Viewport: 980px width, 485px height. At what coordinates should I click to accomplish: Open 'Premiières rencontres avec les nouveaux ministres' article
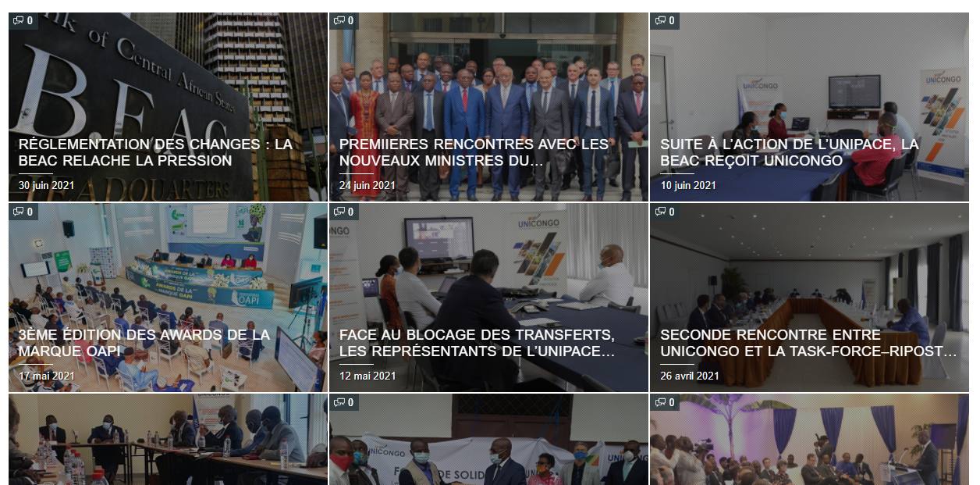pos(474,152)
